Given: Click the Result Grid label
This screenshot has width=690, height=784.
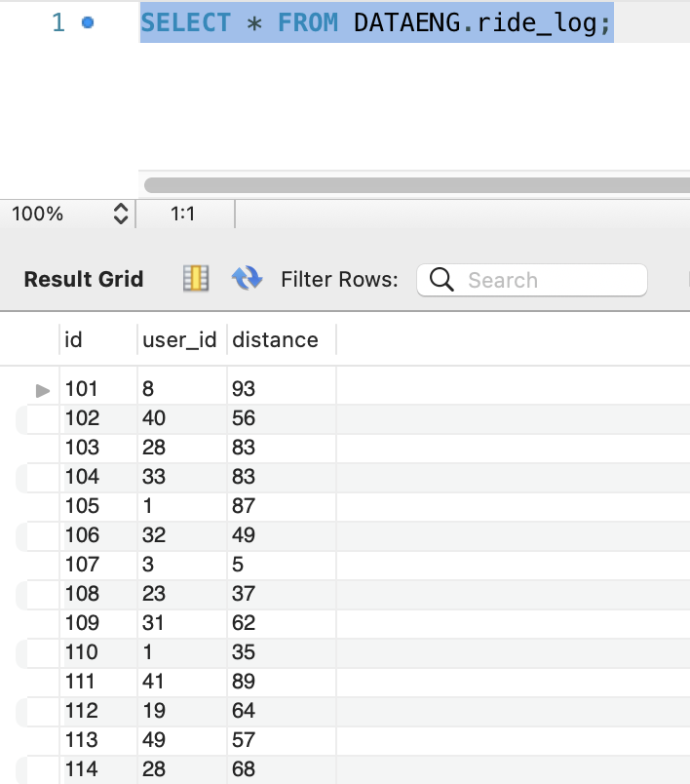Looking at the screenshot, I should [x=84, y=280].
